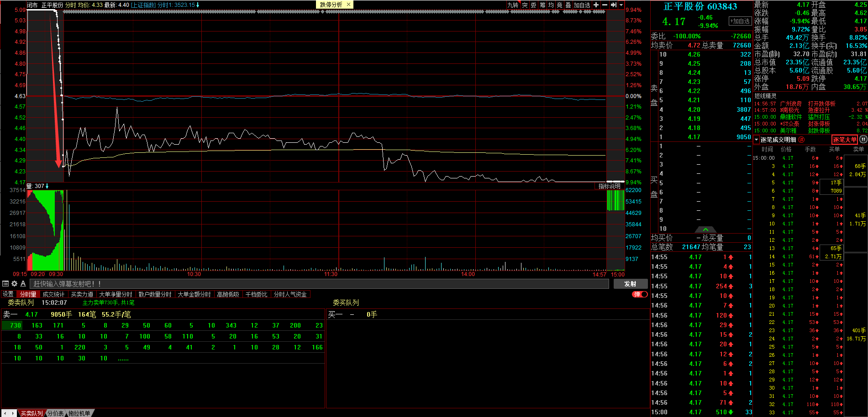Click the 主力卖单730手 notice text
The width and height of the screenshot is (868, 417).
(x=108, y=303)
